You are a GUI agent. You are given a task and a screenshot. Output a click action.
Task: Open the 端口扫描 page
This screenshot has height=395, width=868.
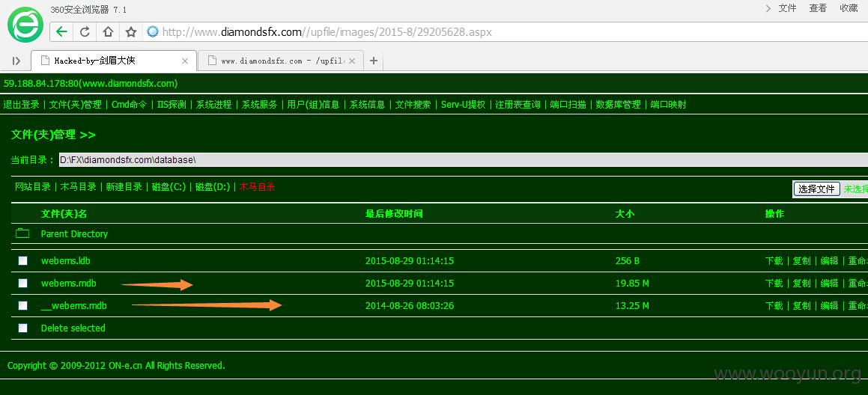click(x=568, y=105)
